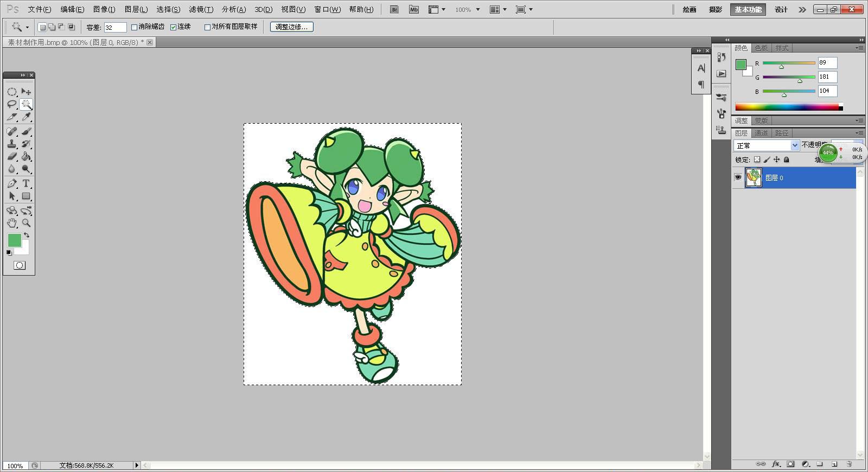Image resolution: width=868 pixels, height=472 pixels.
Task: Select the Zoom tool in toolbox
Action: pos(26,223)
